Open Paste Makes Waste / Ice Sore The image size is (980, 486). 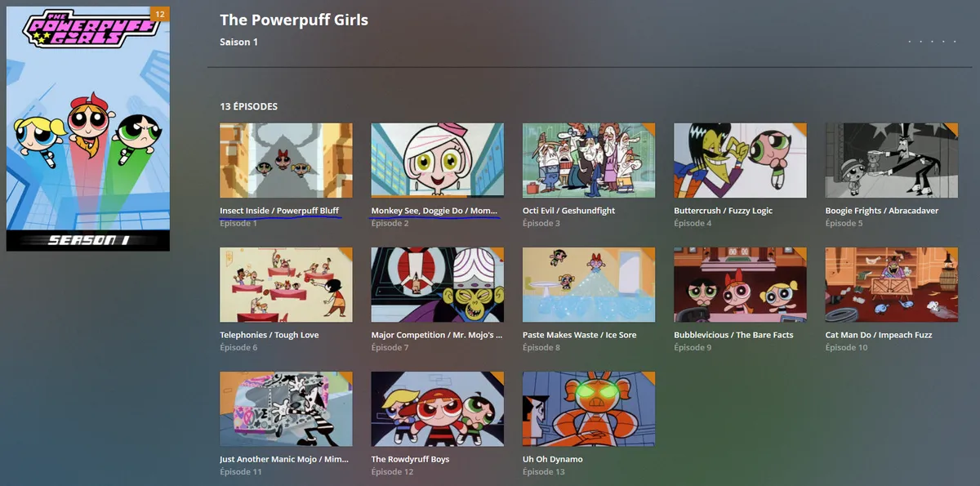point(588,283)
